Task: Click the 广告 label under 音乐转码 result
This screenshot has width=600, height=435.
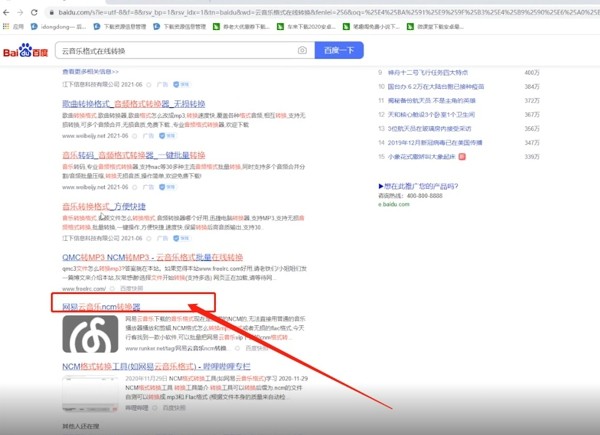Action: click(148, 187)
